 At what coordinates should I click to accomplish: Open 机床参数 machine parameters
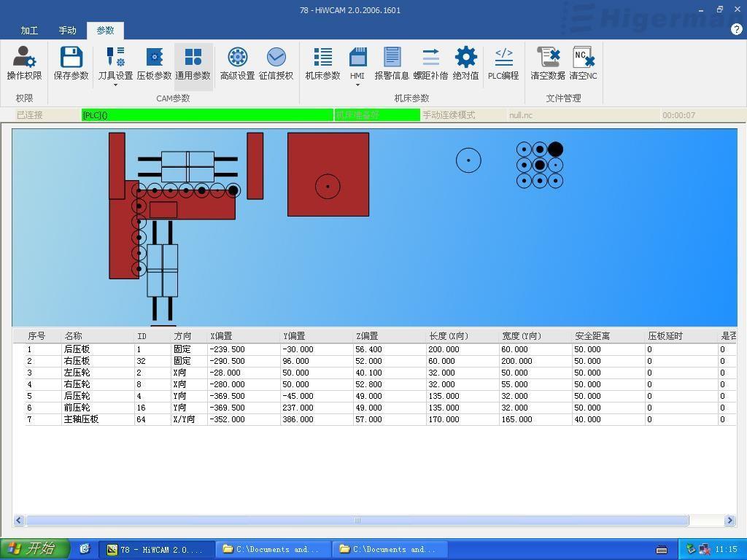coord(322,63)
